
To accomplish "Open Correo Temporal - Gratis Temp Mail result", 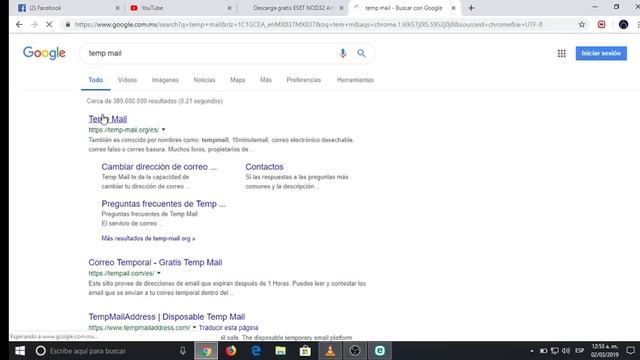I will coord(155,262).
